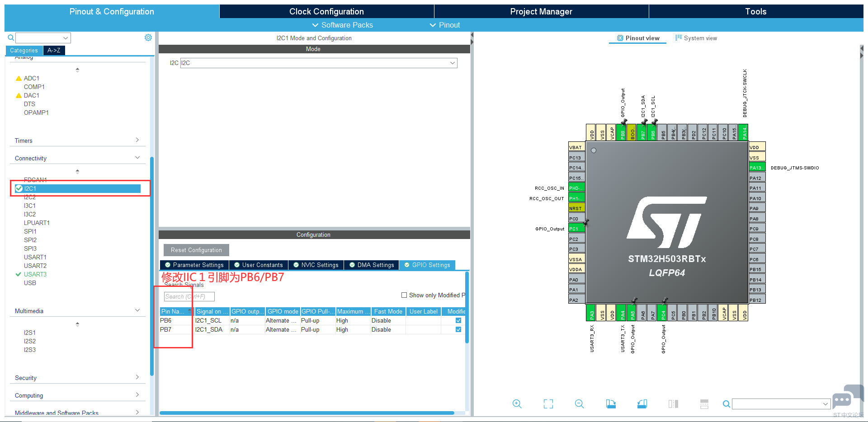Click the I2C1_SCL signal cell
868x422 pixels.
(212, 320)
